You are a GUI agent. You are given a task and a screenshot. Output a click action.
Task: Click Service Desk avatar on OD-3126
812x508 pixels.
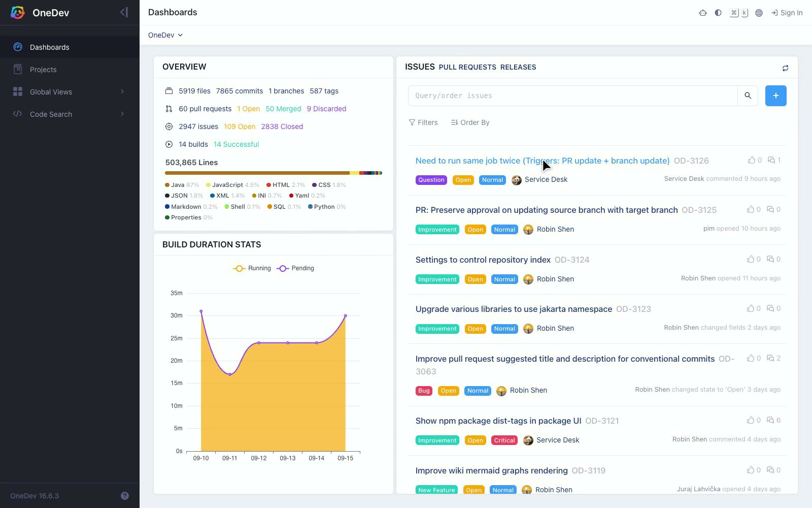(x=517, y=180)
